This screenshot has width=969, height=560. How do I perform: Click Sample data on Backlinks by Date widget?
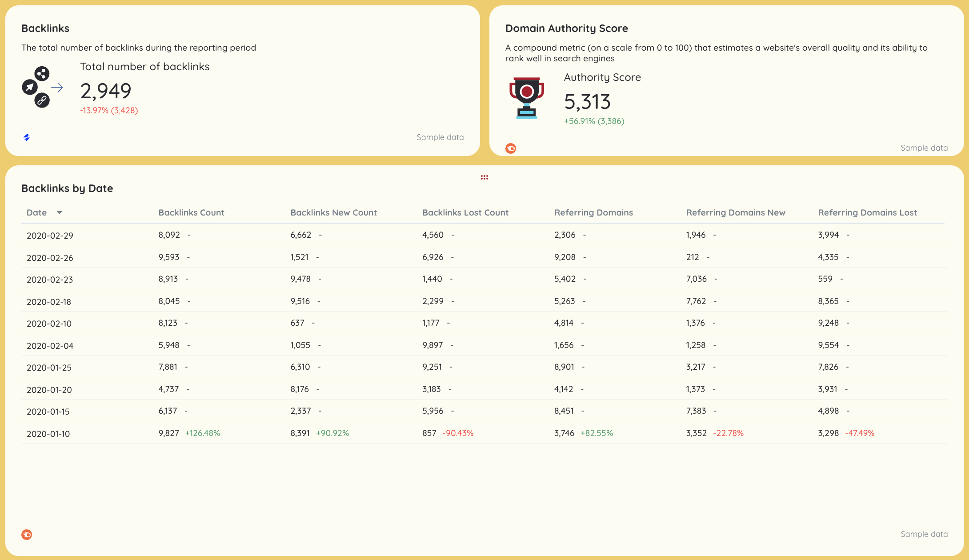[924, 534]
